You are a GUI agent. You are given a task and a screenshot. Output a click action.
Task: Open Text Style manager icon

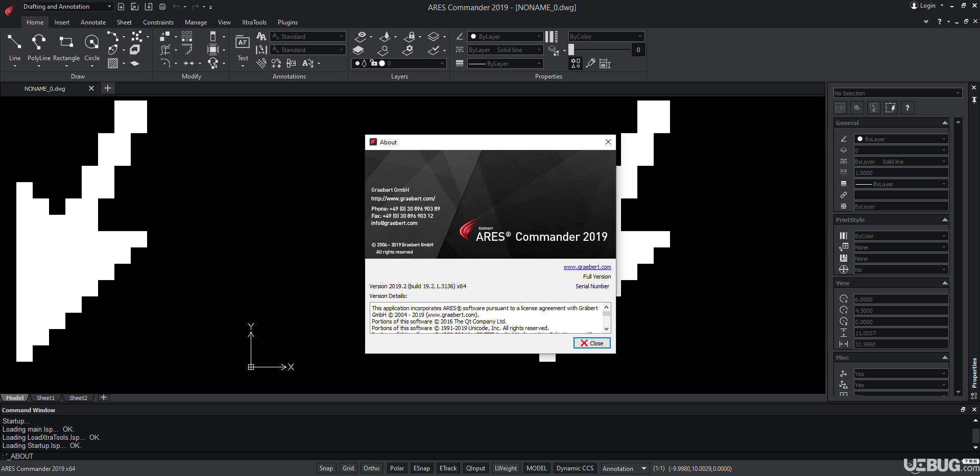coord(261,36)
